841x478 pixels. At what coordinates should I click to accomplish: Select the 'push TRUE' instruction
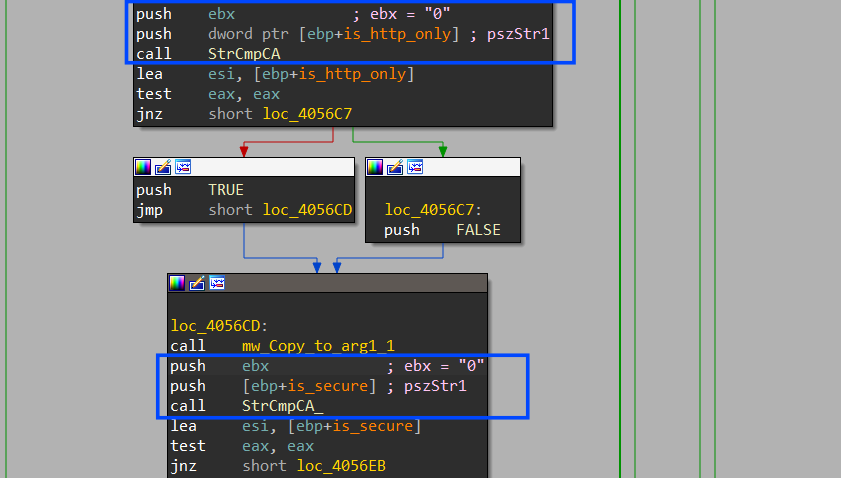[x=190, y=190]
